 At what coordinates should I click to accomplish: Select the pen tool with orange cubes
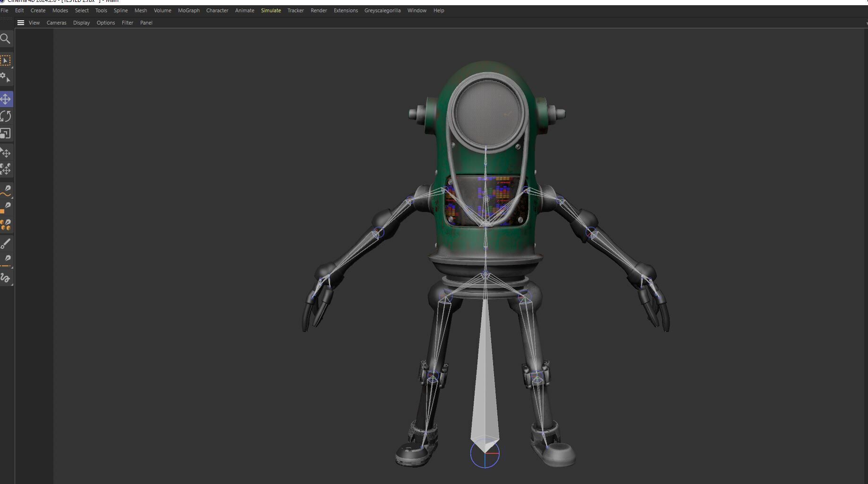6,225
